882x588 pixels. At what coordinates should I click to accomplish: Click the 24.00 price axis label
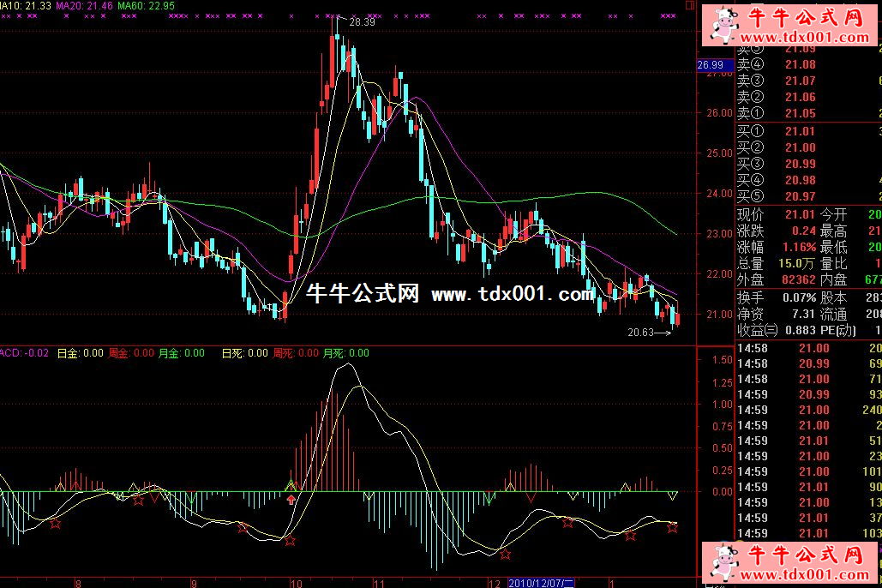point(719,194)
